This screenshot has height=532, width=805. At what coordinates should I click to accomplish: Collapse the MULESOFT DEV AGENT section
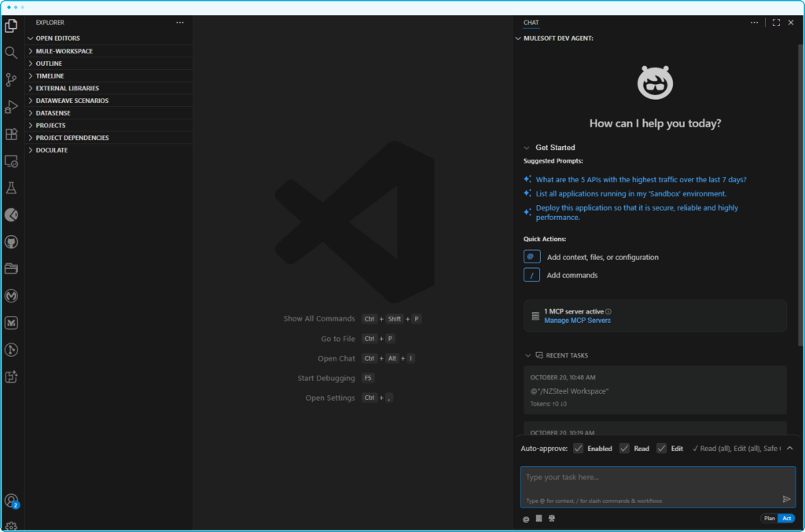tap(554, 39)
